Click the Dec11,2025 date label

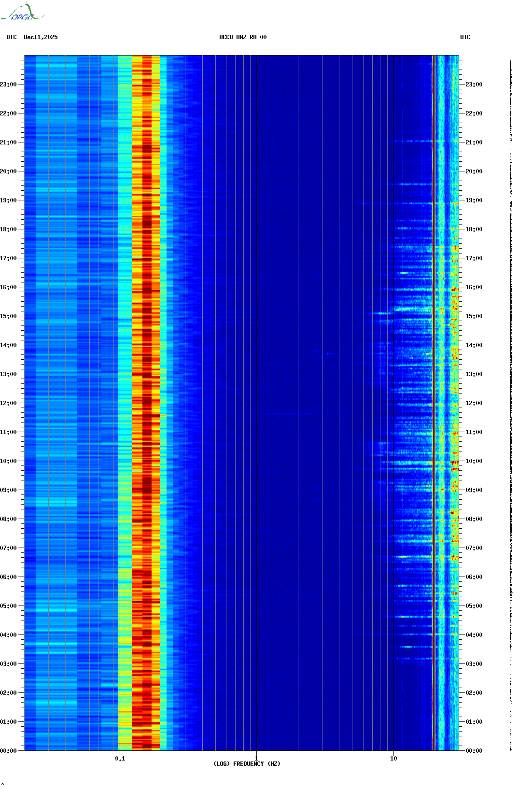click(41, 37)
